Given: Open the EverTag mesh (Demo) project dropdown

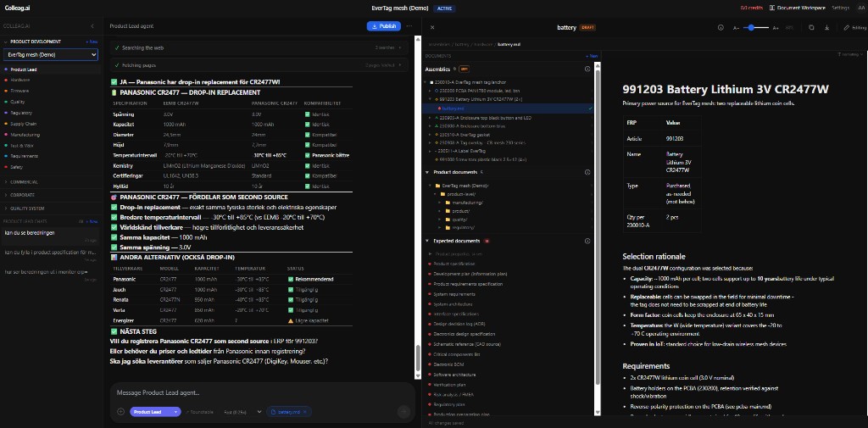Looking at the screenshot, I should [51, 55].
